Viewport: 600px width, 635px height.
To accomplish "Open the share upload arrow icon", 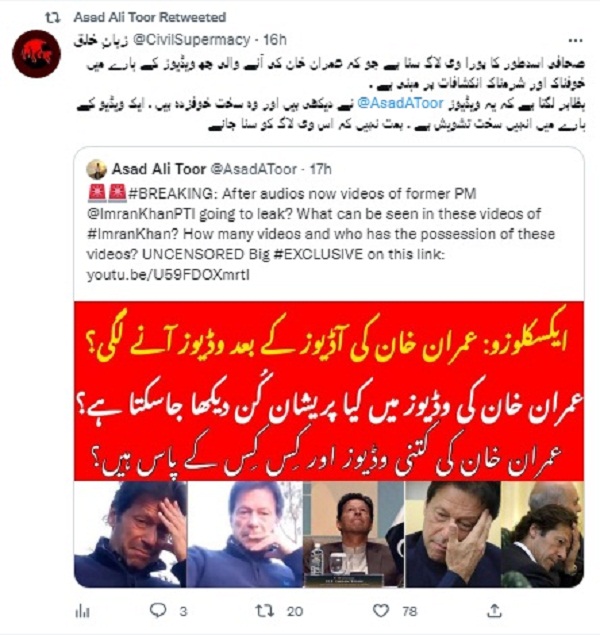I will coord(494,611).
